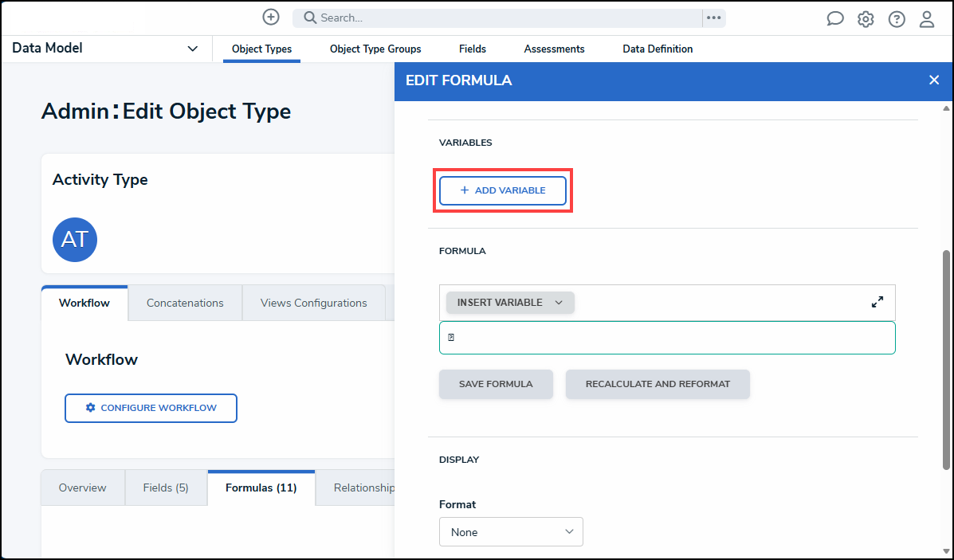Open the Assessments tab
This screenshot has width=954, height=560.
(554, 49)
